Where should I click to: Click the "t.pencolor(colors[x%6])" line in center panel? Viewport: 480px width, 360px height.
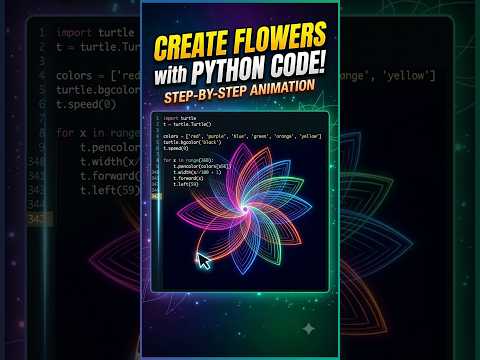pos(202,166)
